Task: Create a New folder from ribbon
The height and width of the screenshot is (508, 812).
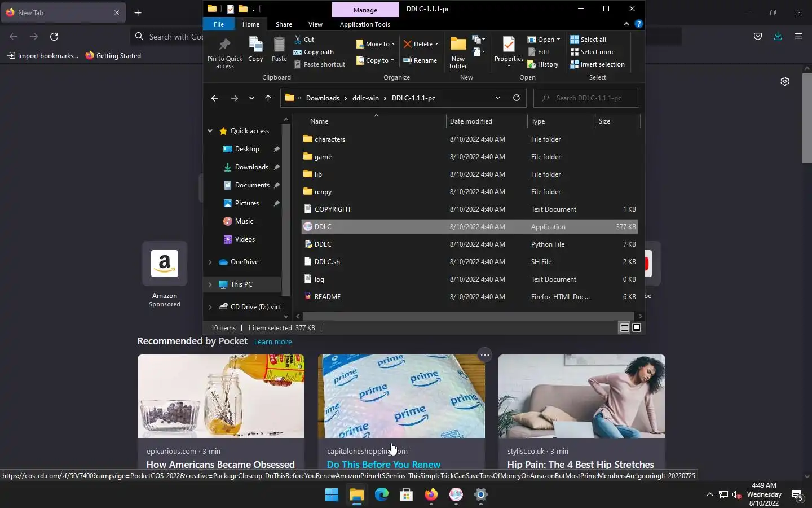Action: click(458, 53)
